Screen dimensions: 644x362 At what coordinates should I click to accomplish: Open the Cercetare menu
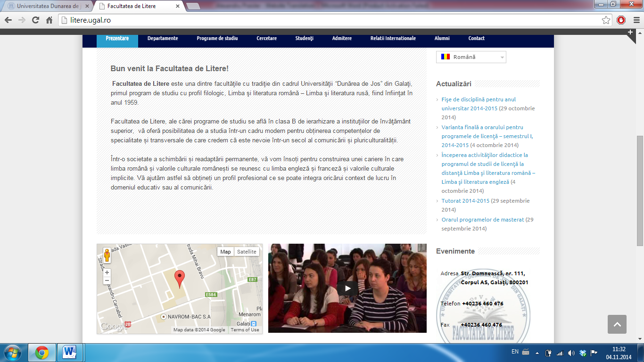pos(267,39)
